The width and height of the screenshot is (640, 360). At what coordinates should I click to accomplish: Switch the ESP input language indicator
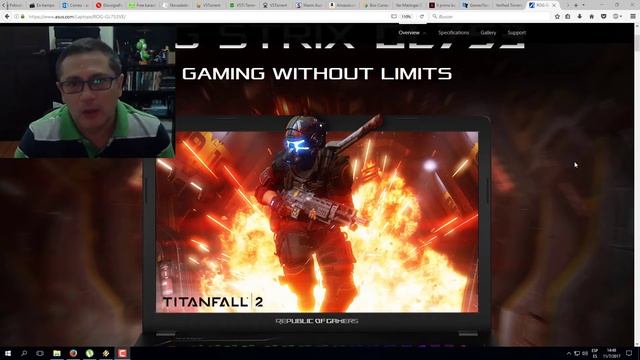click(x=595, y=353)
